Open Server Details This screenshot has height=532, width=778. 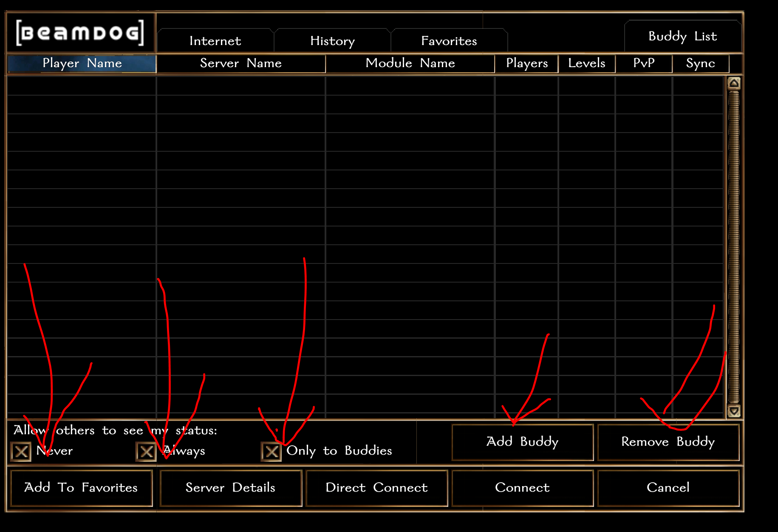pyautogui.click(x=231, y=488)
